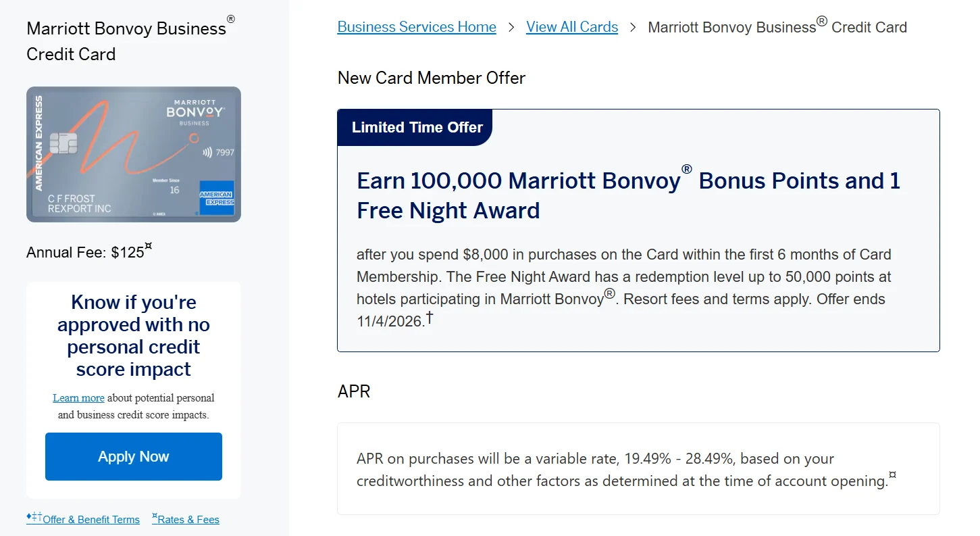Click the Marriott Bonvoy Business logo on card

195,112
